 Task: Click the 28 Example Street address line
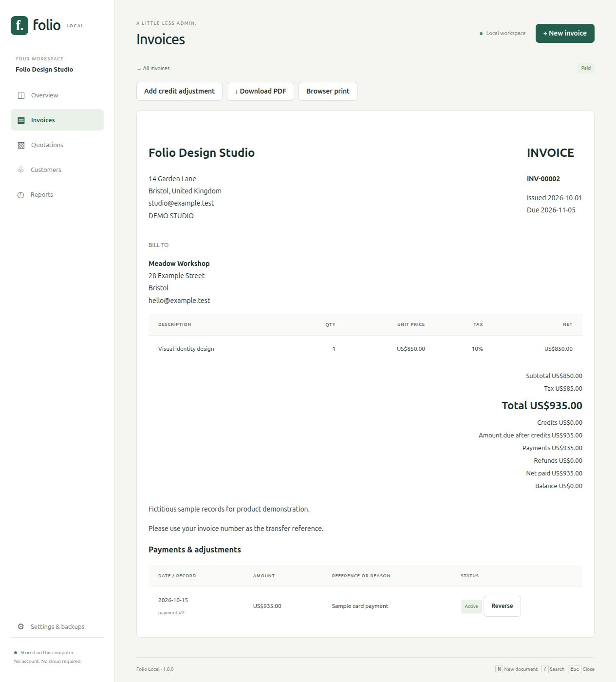176,276
